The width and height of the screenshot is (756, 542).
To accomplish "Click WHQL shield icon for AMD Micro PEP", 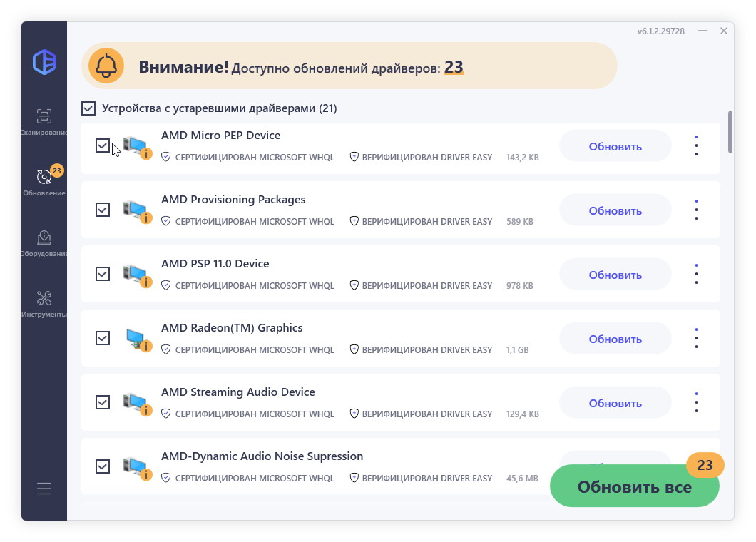I will tap(166, 157).
